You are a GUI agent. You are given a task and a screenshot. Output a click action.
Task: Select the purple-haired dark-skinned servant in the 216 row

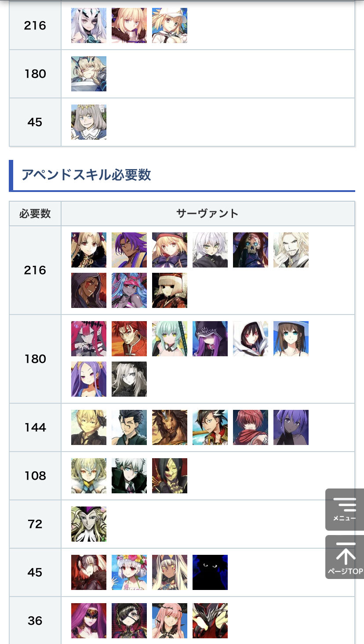coord(129,250)
